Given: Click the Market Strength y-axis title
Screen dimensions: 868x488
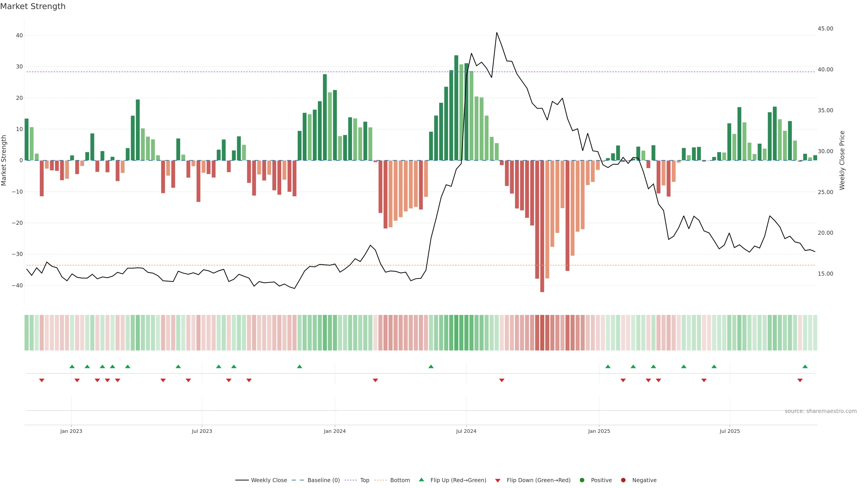Looking at the screenshot, I should click(4, 160).
